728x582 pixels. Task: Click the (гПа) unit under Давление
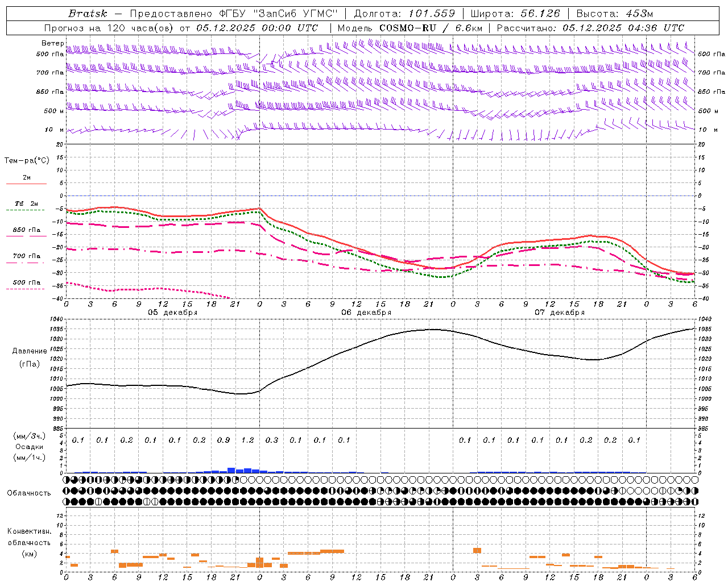(30, 364)
